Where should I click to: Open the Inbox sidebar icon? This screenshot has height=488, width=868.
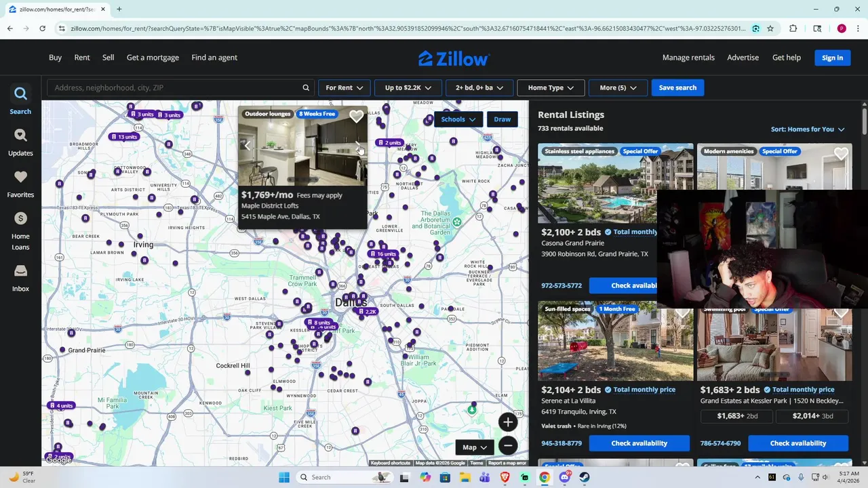(20, 278)
